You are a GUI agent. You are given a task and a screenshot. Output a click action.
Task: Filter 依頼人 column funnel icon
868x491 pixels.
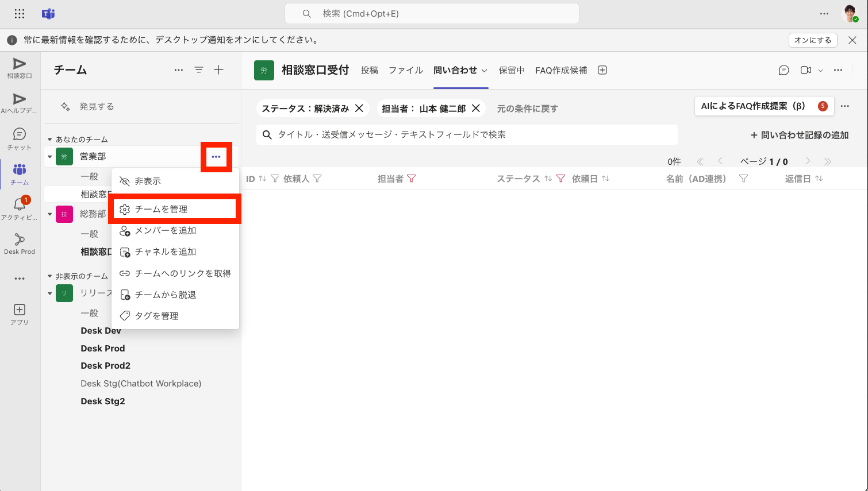click(x=317, y=179)
